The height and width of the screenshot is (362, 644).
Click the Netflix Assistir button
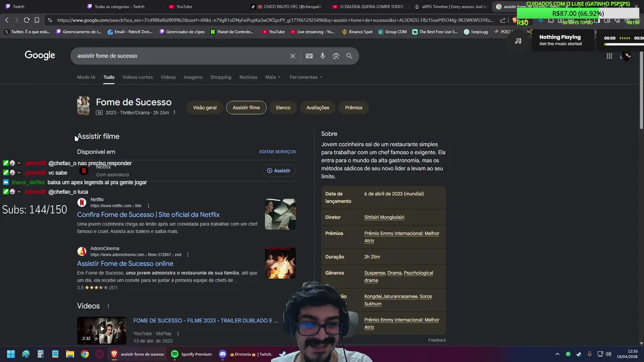click(279, 170)
